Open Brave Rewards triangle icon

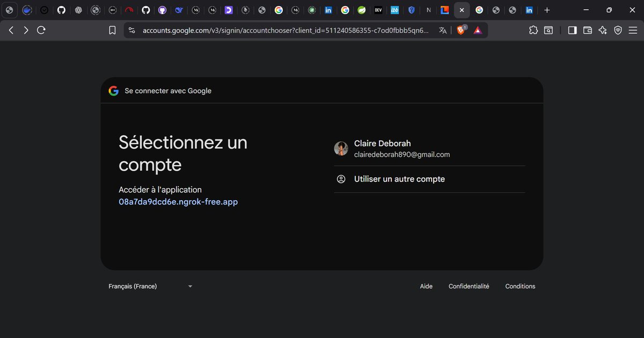(x=478, y=31)
